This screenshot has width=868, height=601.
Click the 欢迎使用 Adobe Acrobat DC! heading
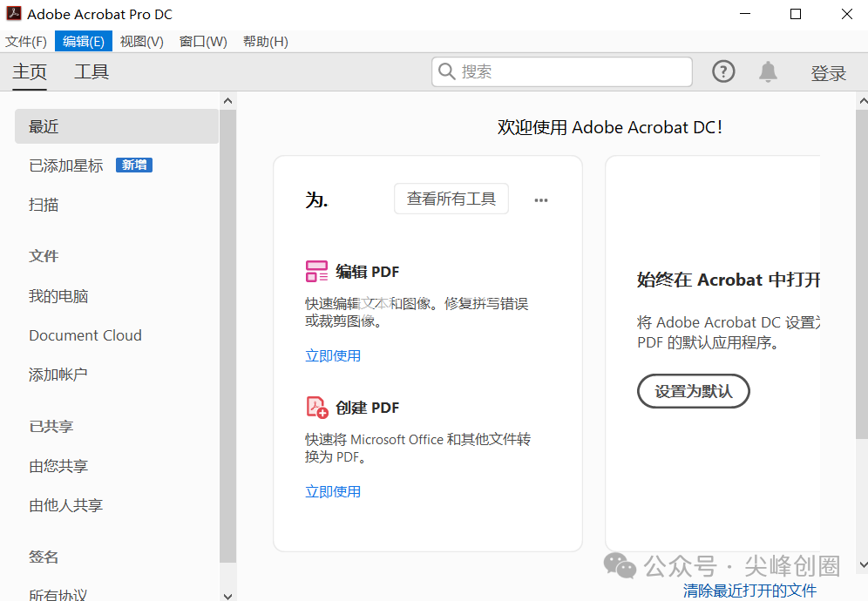click(x=609, y=127)
